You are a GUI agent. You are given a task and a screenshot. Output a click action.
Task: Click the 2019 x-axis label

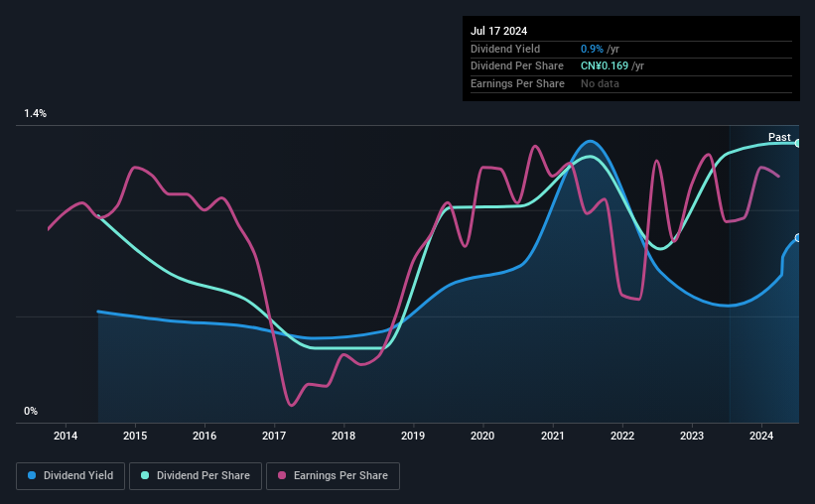pos(413,436)
